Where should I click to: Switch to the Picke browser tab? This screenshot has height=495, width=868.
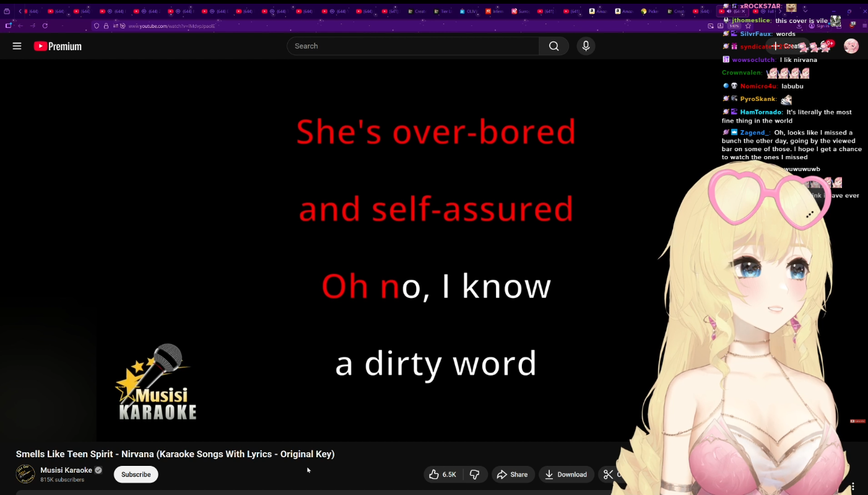point(649,11)
